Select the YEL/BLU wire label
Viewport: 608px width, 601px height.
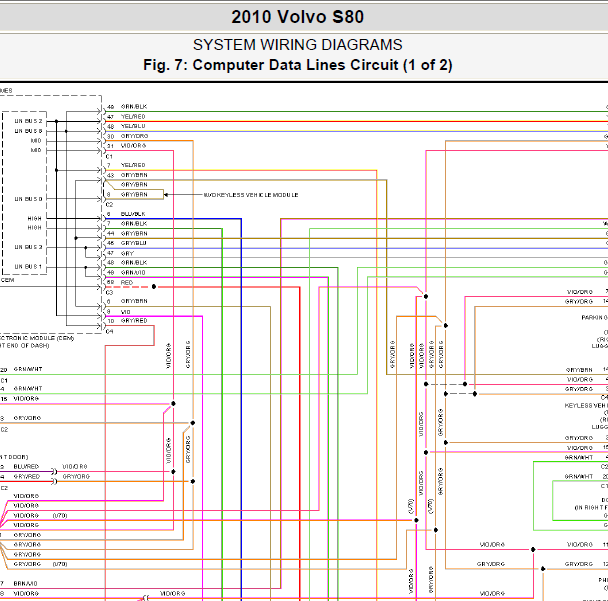pyautogui.click(x=133, y=126)
